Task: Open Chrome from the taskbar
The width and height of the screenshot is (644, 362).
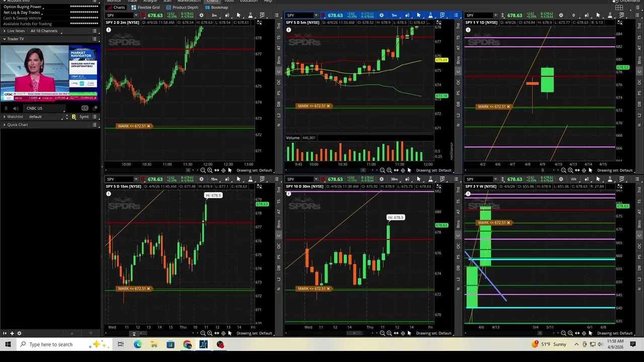Action: click(187, 344)
